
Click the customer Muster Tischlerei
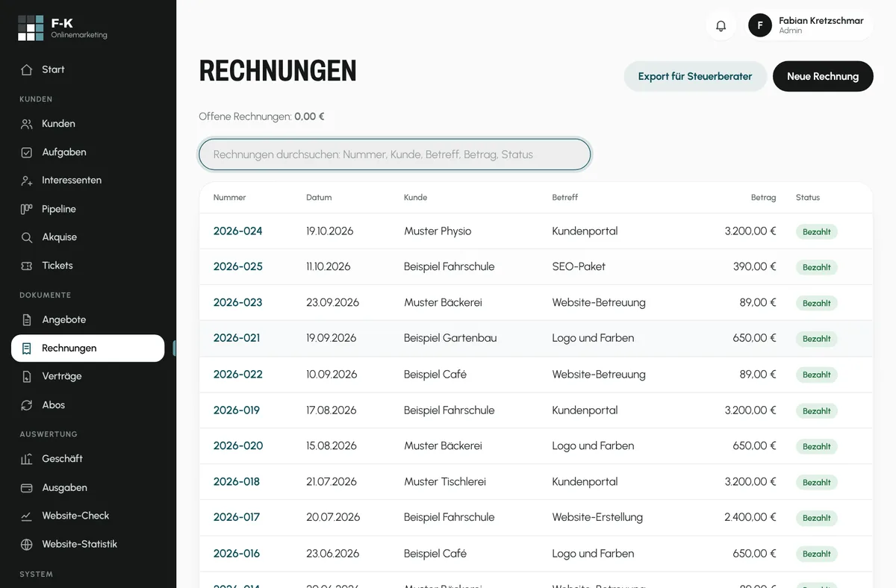[x=445, y=482]
